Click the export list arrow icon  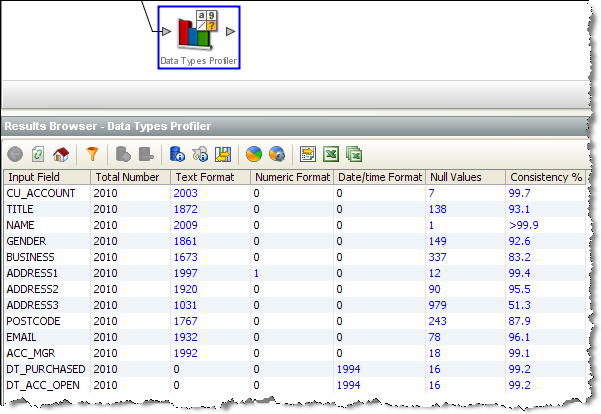point(308,154)
